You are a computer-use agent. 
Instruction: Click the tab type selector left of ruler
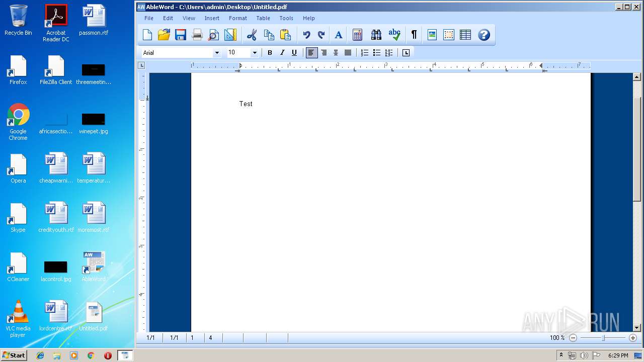[x=141, y=65]
